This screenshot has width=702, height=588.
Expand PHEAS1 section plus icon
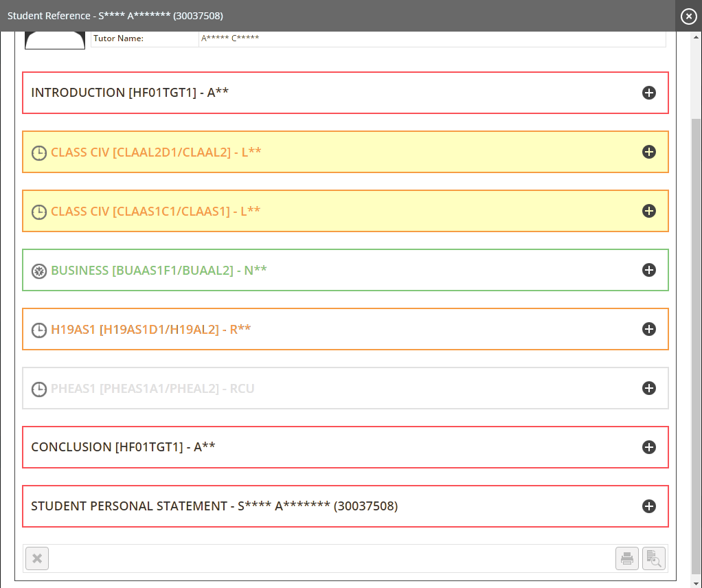pyautogui.click(x=649, y=388)
